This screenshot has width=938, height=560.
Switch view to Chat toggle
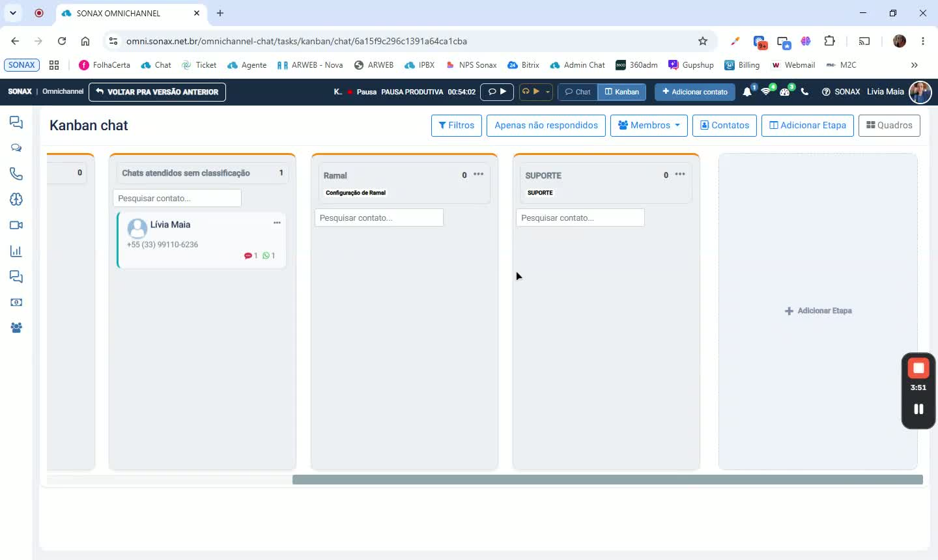578,92
